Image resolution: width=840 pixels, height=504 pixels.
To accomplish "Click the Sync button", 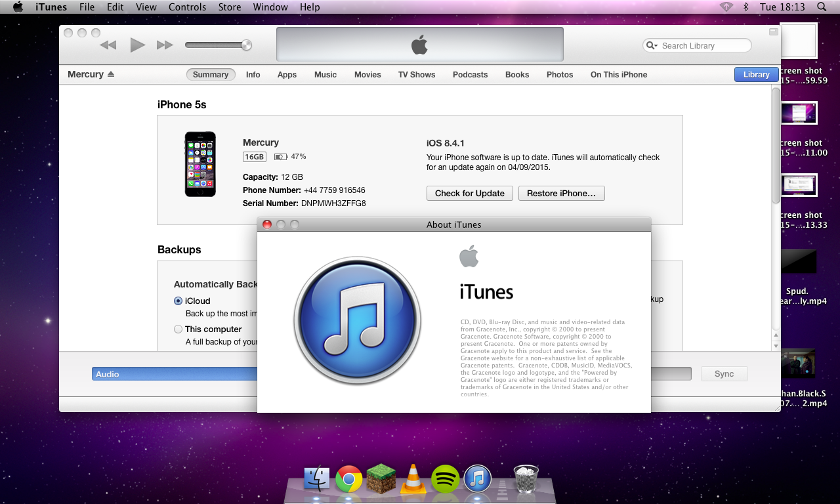I will click(724, 374).
